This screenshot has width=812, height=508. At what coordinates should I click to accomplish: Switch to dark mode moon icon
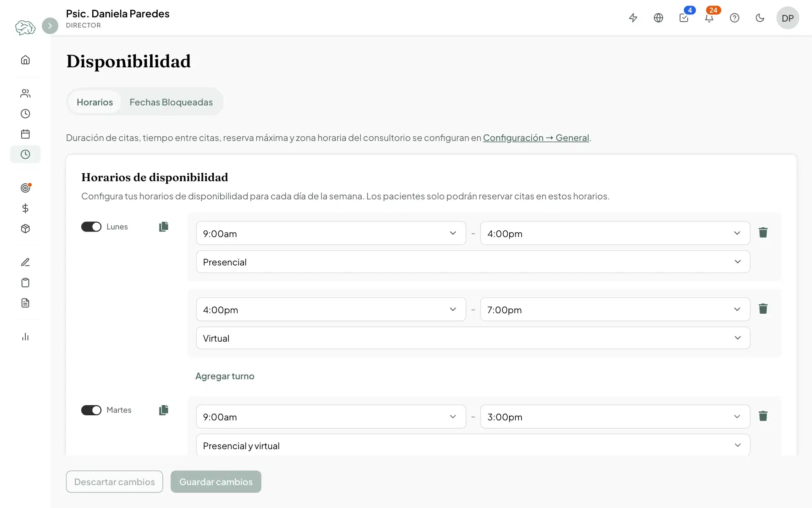(760, 18)
